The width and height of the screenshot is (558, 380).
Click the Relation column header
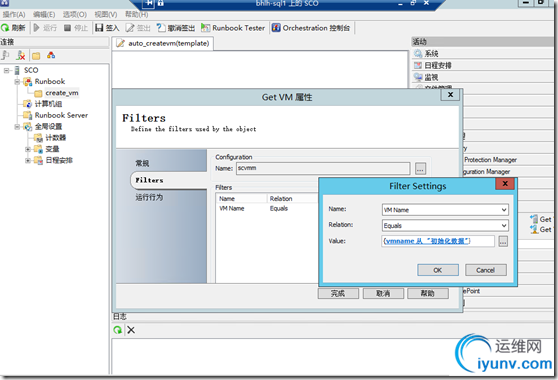click(x=292, y=199)
